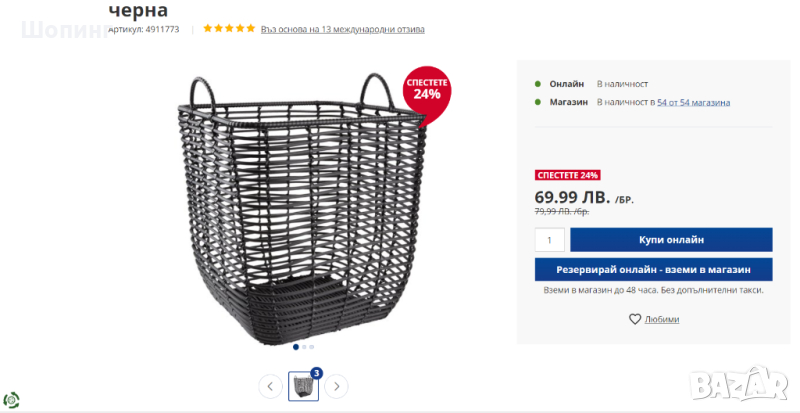The image size is (800, 413).
Task: Click the next image arrow
Action: [337, 386]
